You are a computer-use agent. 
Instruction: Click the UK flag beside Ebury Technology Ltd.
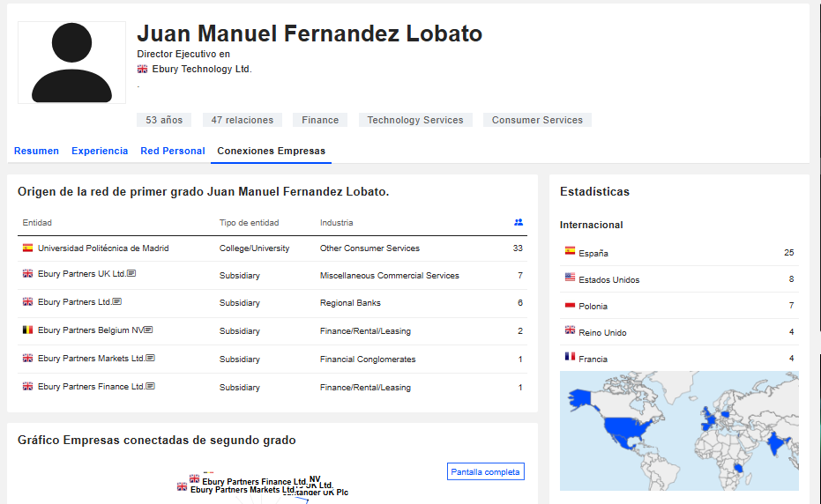pos(142,69)
